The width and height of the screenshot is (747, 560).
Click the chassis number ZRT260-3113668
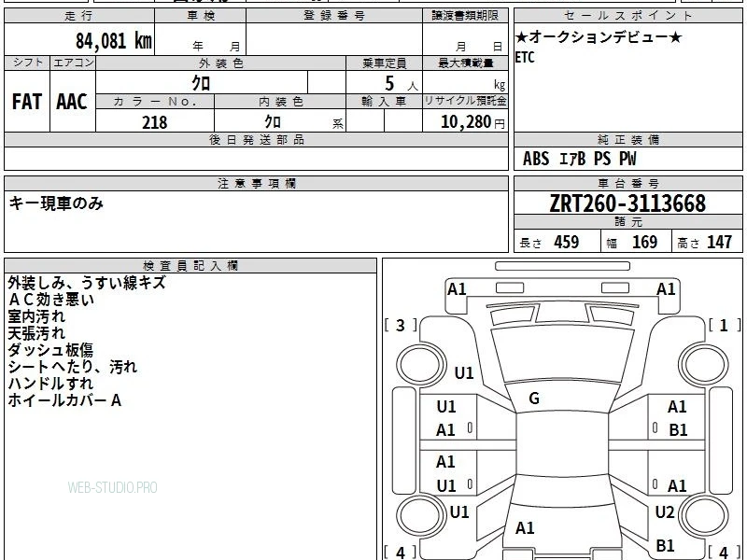point(627,203)
